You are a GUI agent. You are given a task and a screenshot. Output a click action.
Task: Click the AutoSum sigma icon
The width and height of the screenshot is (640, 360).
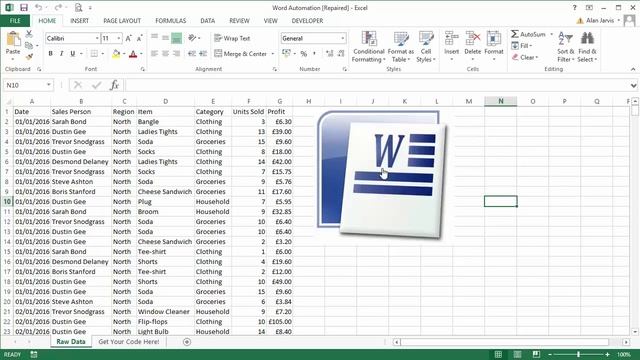[x=515, y=34]
